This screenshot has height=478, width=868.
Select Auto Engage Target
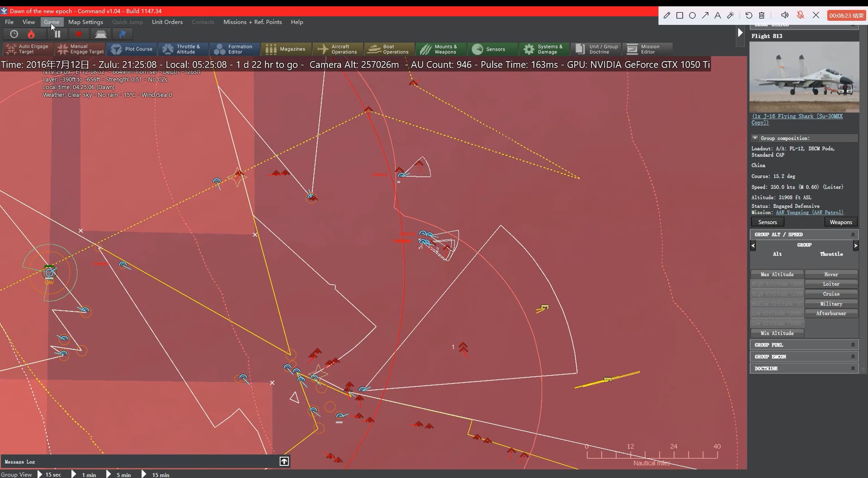click(28, 49)
